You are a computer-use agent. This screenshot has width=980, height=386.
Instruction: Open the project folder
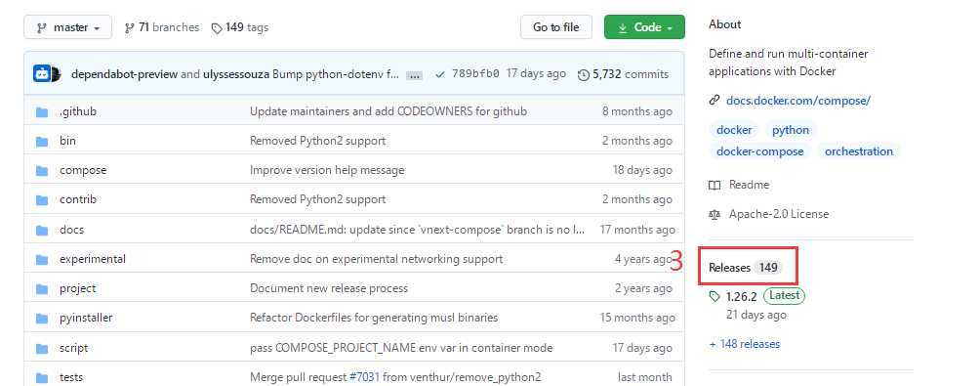click(77, 288)
